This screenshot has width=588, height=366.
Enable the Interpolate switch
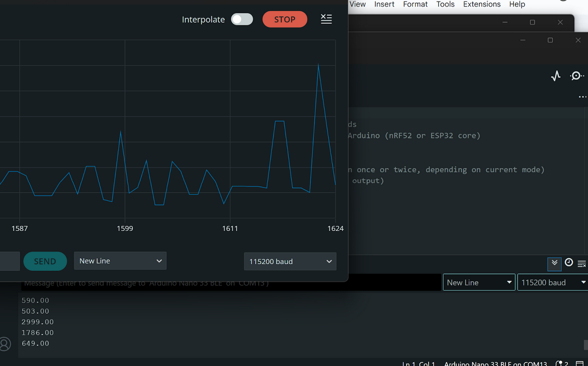coord(242,19)
